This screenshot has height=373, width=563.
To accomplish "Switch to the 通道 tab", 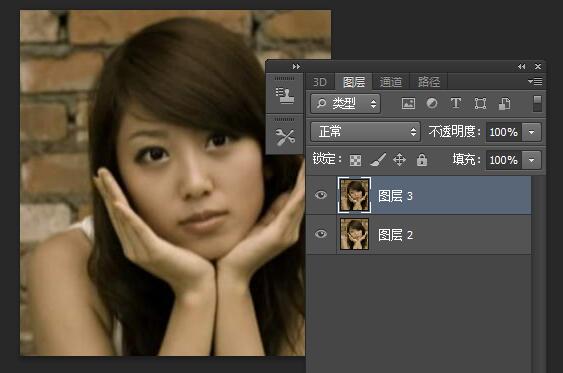I will 391,82.
